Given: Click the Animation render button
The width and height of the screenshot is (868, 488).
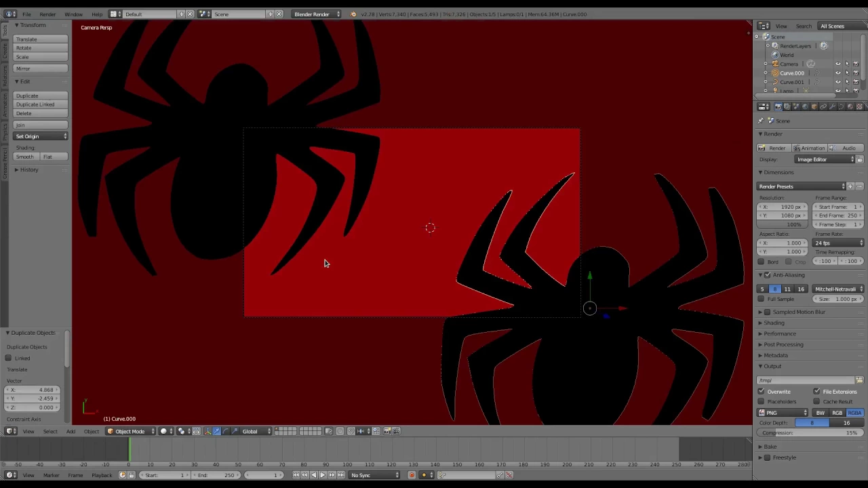Looking at the screenshot, I should click(810, 148).
